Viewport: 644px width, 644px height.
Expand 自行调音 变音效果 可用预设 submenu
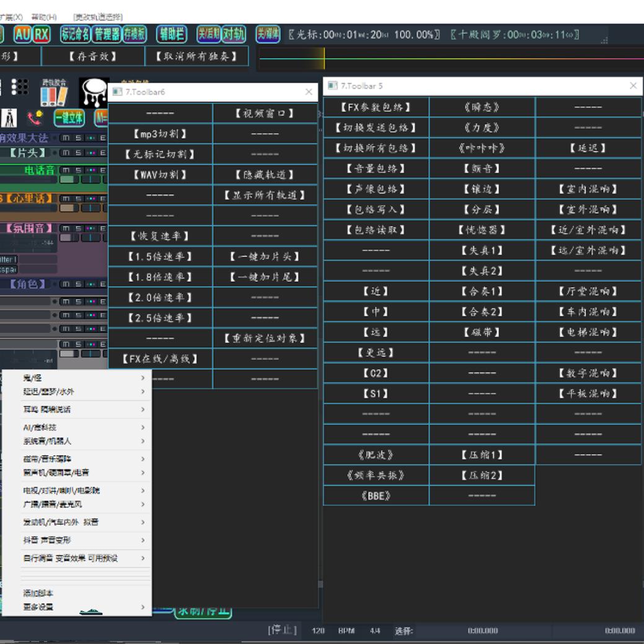point(77,558)
